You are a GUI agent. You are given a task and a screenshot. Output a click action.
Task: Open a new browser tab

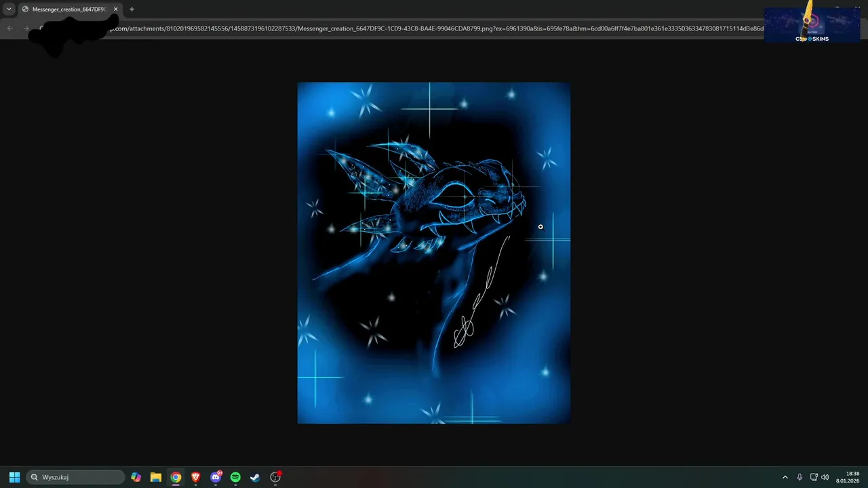pyautogui.click(x=132, y=9)
